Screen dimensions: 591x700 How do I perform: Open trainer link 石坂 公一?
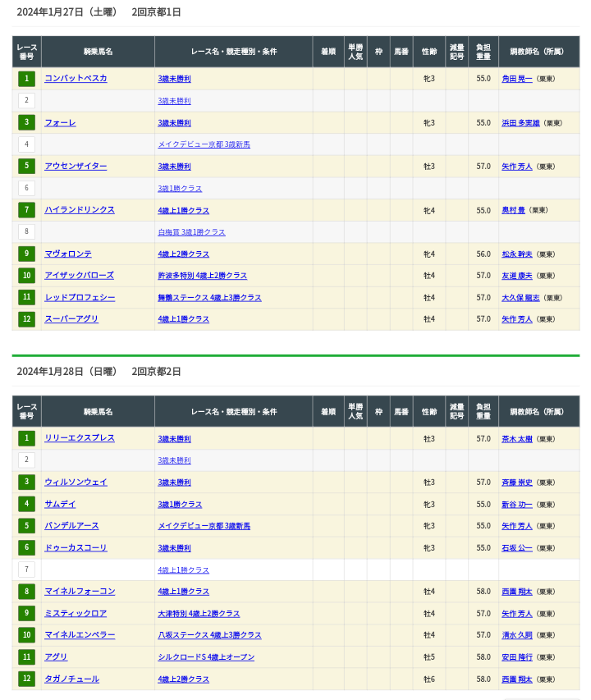(x=517, y=547)
